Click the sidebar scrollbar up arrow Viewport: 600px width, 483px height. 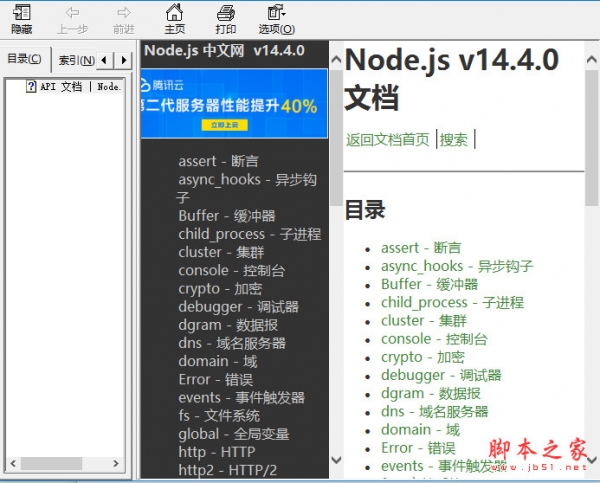tap(336, 59)
